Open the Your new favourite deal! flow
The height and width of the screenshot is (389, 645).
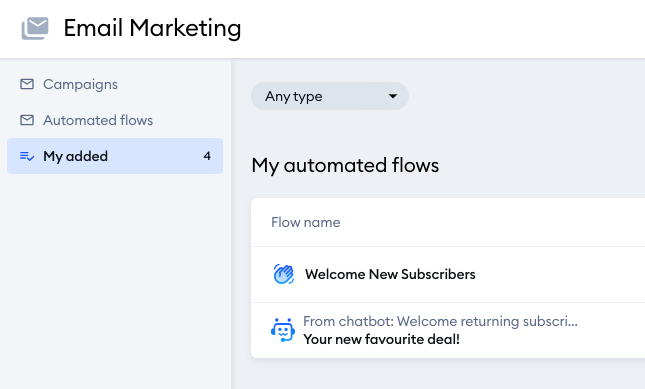click(381, 339)
